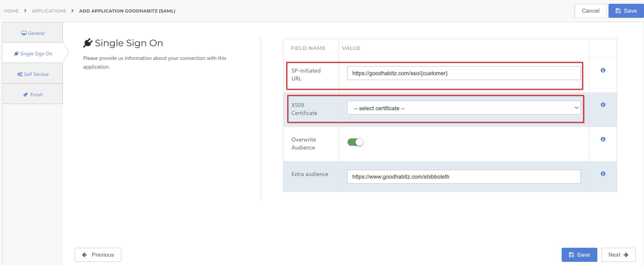Click info icon for Extra audience
This screenshot has width=644, height=265.
[603, 174]
